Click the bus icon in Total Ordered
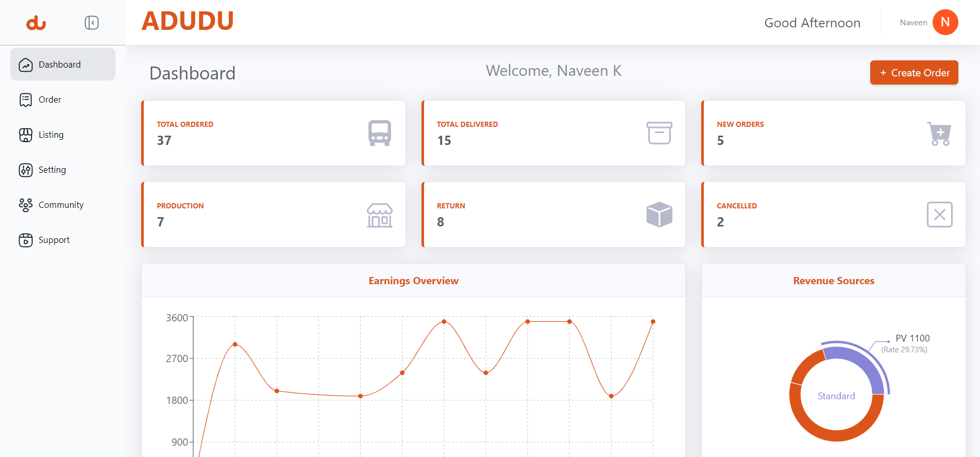The image size is (980, 457). click(379, 133)
